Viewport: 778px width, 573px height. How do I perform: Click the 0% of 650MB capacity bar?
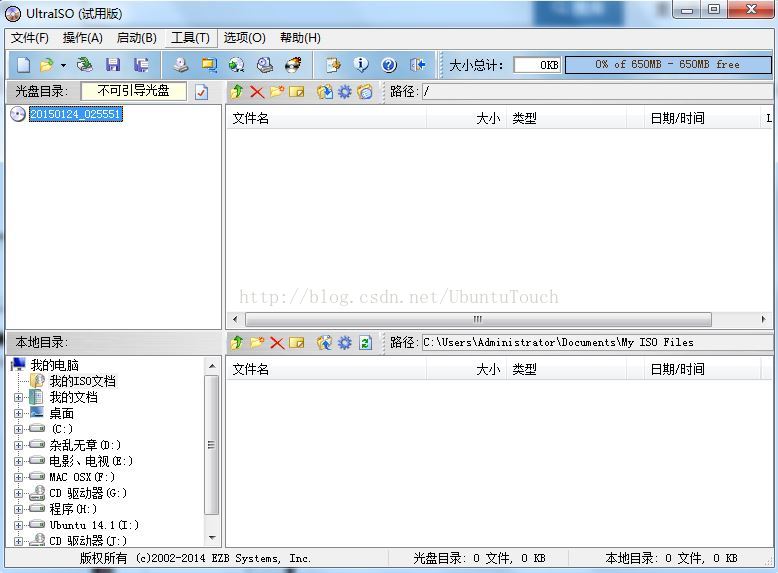[x=668, y=64]
